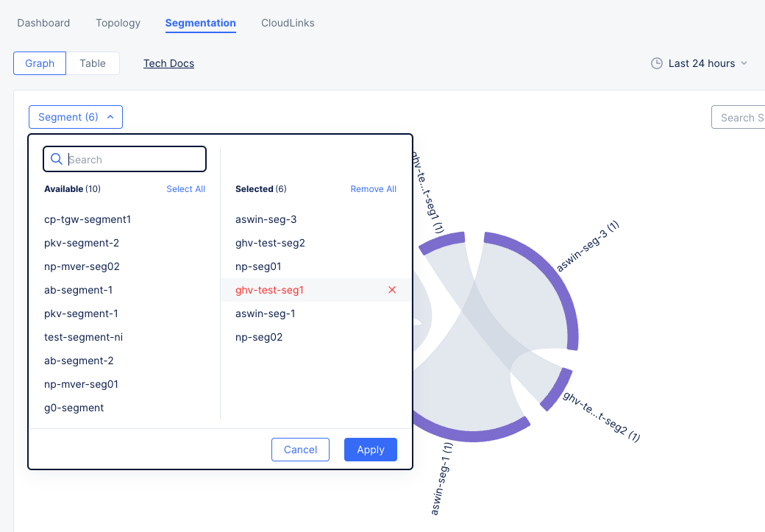Select the Graph view toggle
Screen dimensions: 765x532
tap(39, 63)
